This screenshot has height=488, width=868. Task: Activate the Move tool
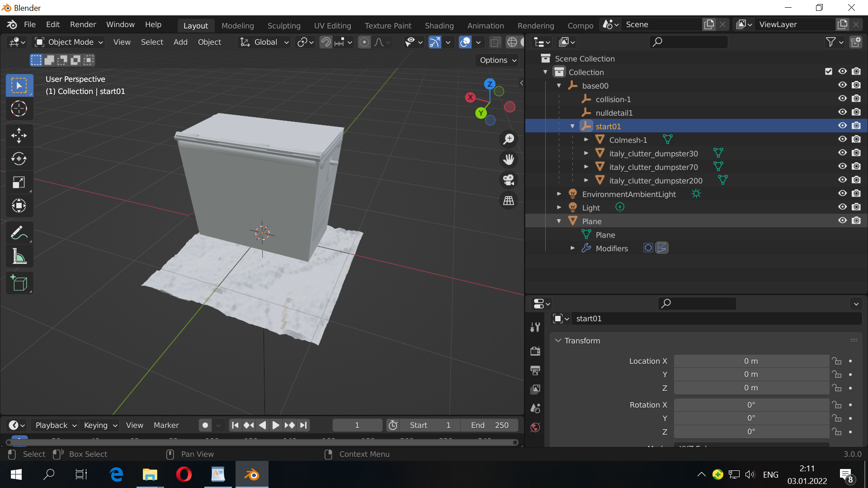(x=19, y=135)
